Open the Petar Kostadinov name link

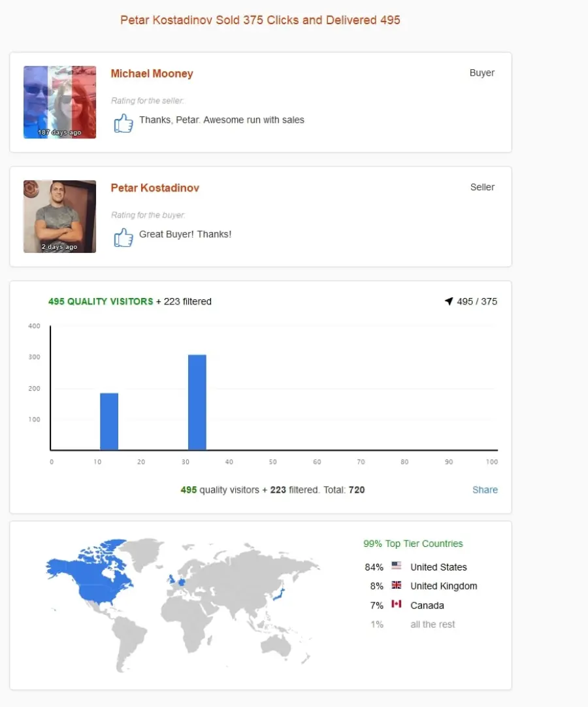click(155, 188)
